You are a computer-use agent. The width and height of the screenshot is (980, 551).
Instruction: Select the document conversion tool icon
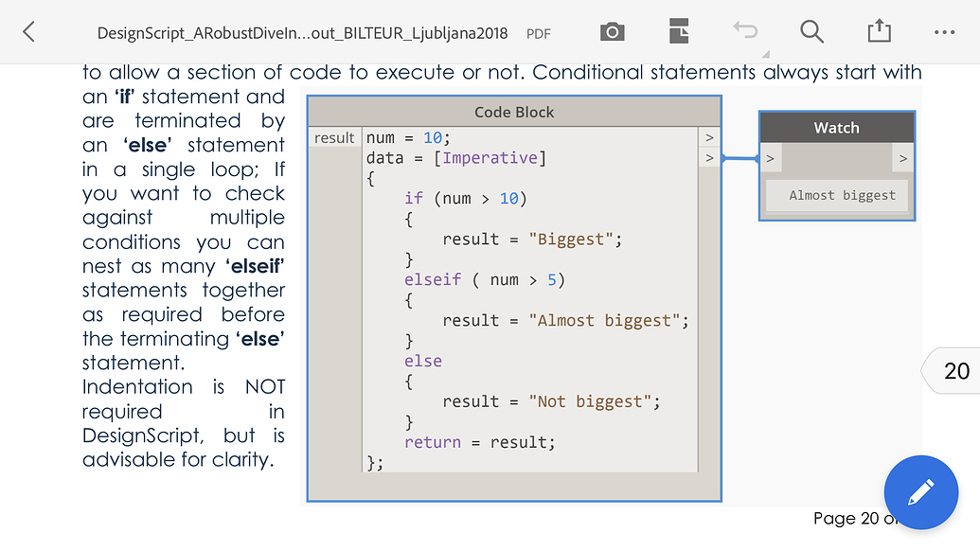click(679, 31)
